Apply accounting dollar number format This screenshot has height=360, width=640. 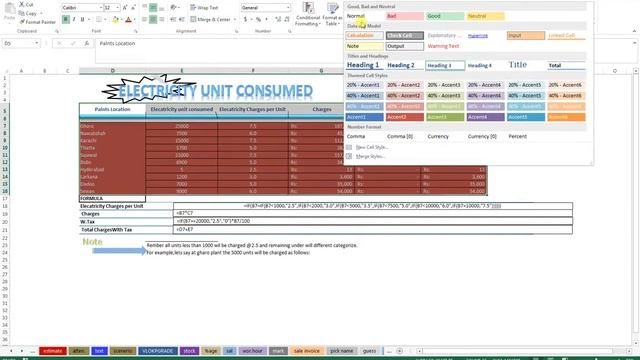point(245,19)
